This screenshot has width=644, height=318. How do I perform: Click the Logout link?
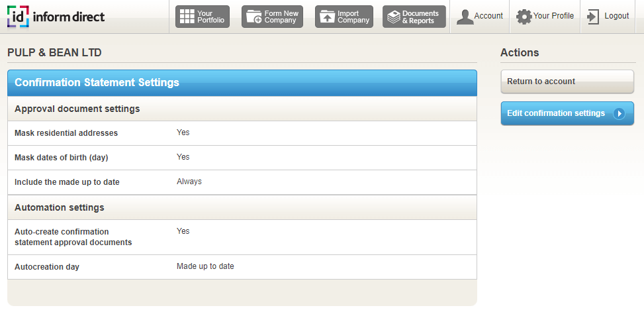(x=616, y=16)
